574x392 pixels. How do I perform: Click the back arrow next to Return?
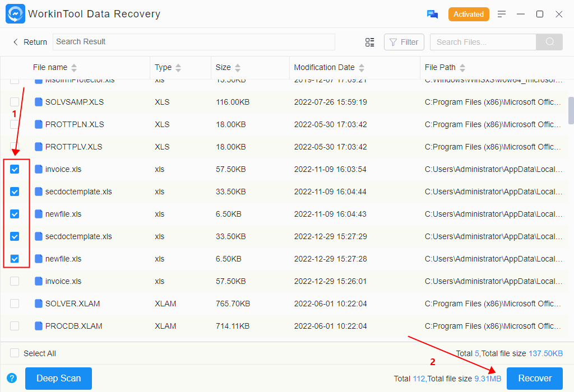15,42
